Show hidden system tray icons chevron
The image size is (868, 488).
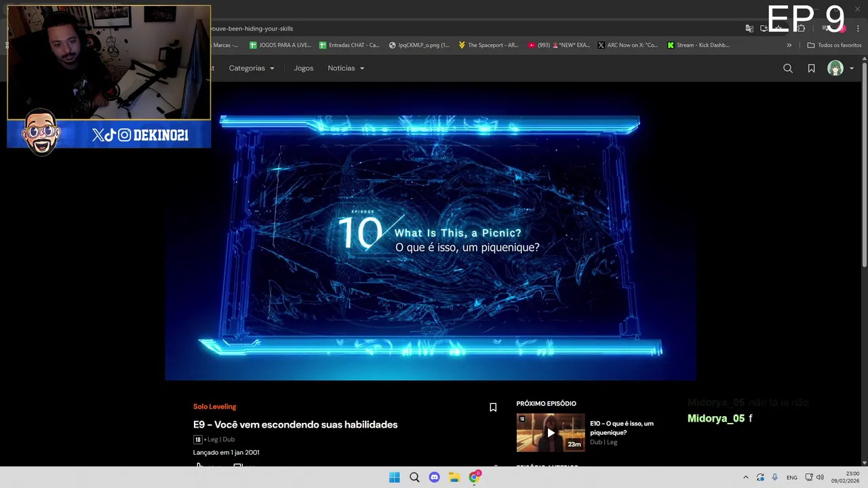tap(745, 477)
